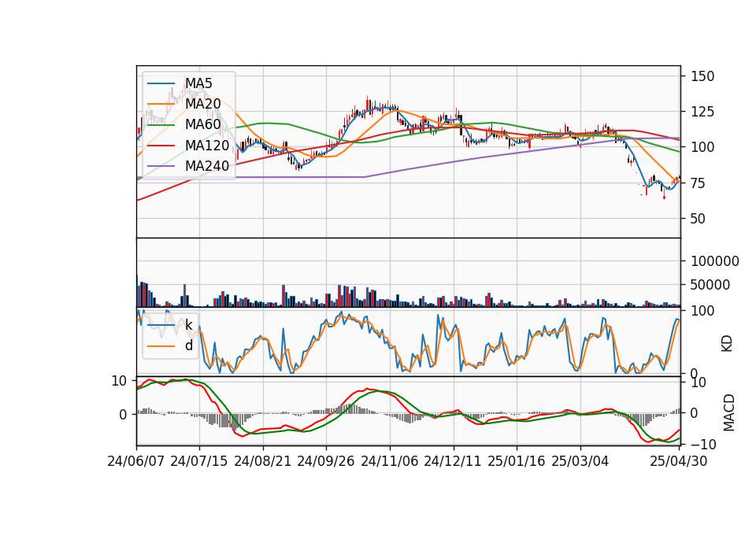Click the MA240 legend label
The width and height of the screenshot is (756, 543).
pyautogui.click(x=207, y=166)
